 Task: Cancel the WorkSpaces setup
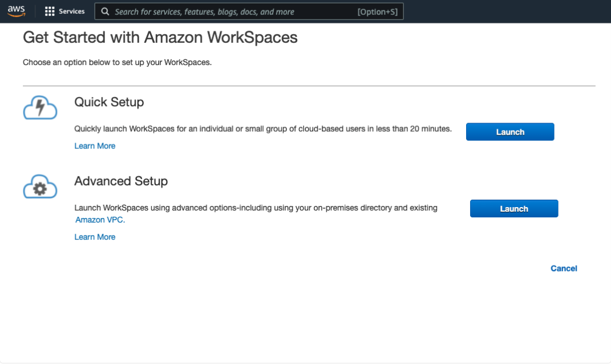coord(564,268)
